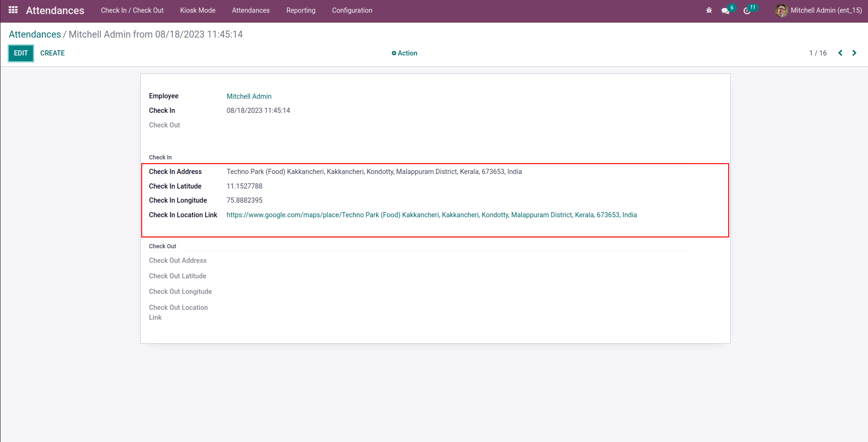Open the Google Maps check-in location link
The image size is (868, 442).
tap(432, 215)
